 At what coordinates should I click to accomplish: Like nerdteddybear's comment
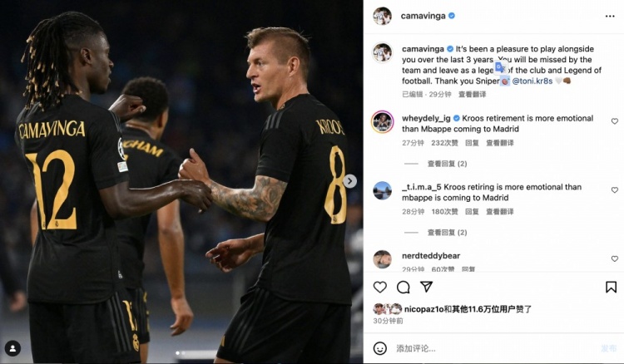click(615, 258)
